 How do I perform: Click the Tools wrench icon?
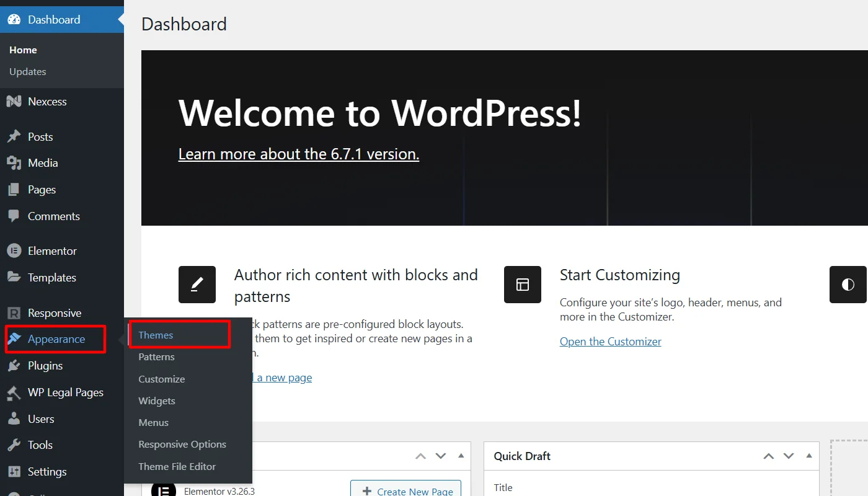click(14, 445)
